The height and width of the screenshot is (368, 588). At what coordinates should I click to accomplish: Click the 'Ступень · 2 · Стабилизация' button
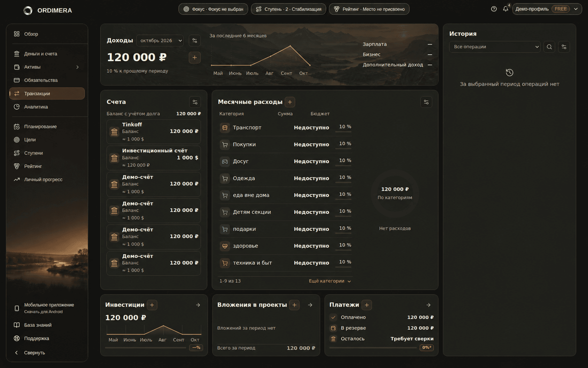(288, 9)
